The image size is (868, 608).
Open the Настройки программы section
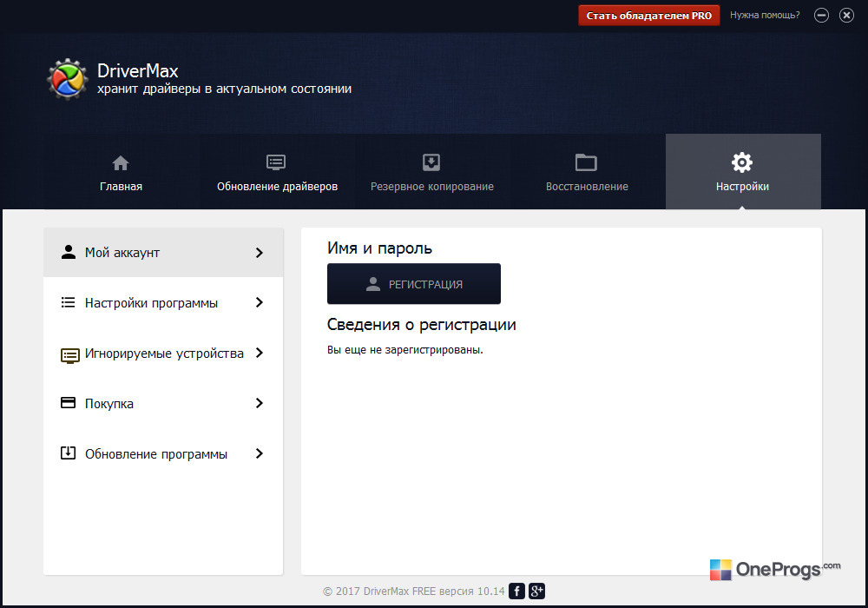163,302
